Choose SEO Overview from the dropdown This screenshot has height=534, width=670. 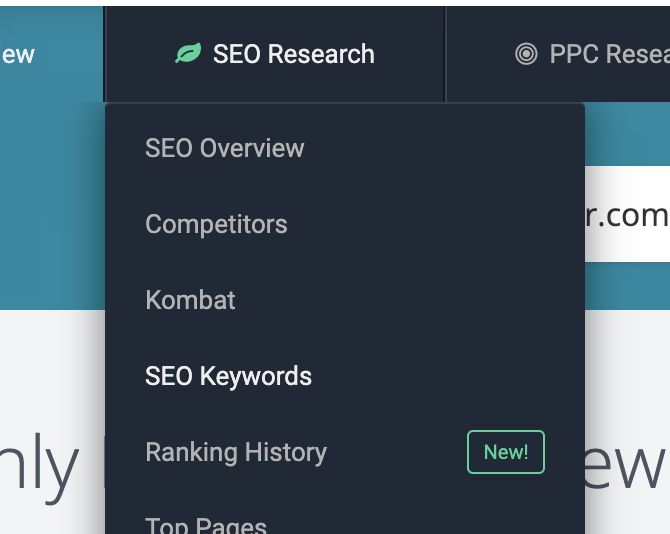[x=225, y=148]
